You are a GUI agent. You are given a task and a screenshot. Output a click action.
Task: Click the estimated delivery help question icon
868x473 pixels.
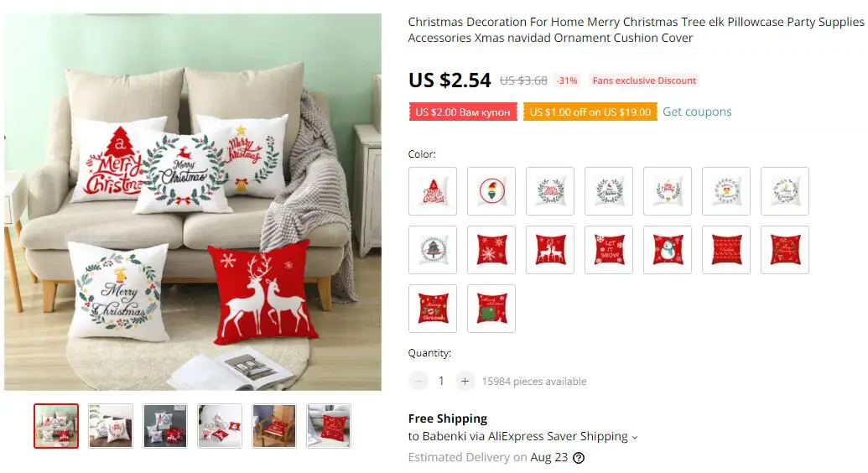pyautogui.click(x=579, y=458)
